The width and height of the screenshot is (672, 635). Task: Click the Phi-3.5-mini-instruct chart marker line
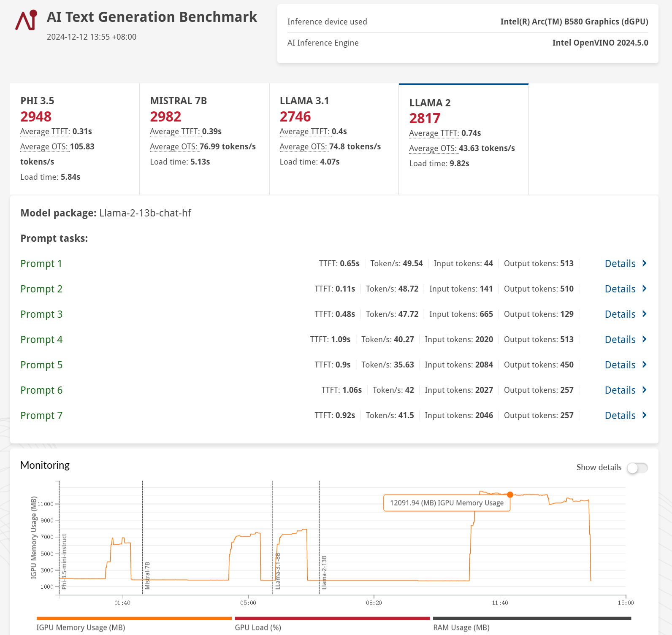coord(59,538)
